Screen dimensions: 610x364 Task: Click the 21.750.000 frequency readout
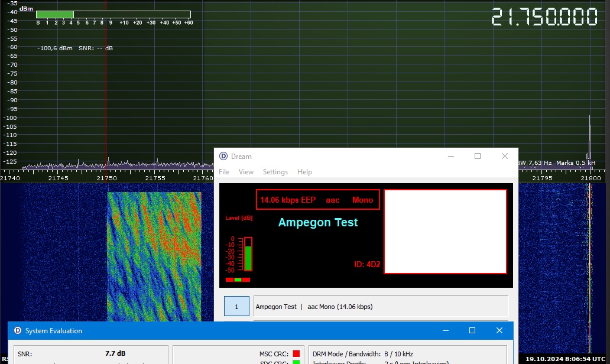click(544, 18)
